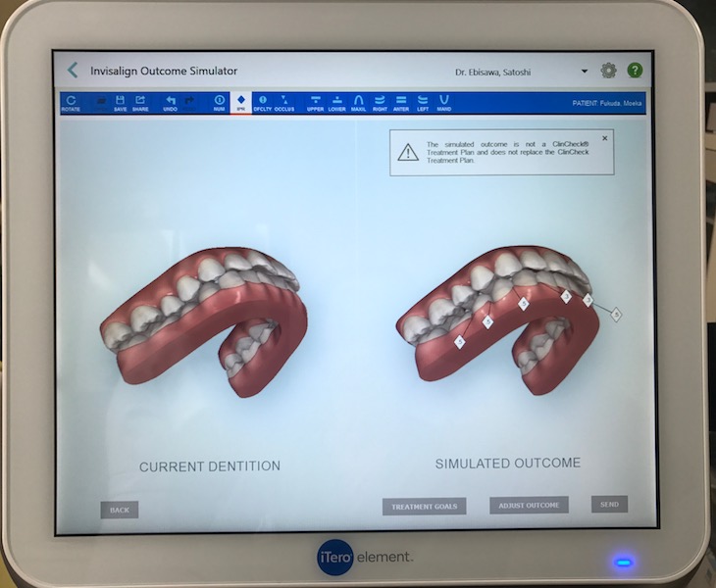Save the simulation with the Save icon
716x588 pixels.
pos(120,103)
